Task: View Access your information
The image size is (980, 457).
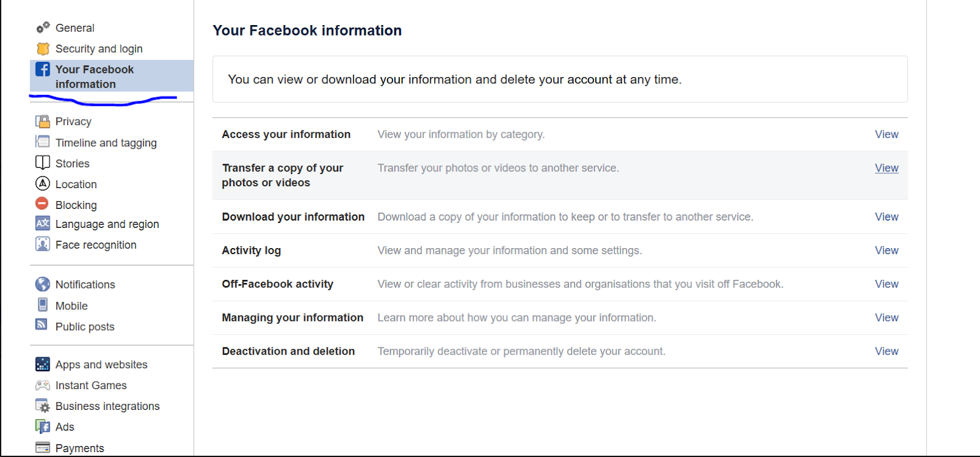Action: [x=886, y=134]
